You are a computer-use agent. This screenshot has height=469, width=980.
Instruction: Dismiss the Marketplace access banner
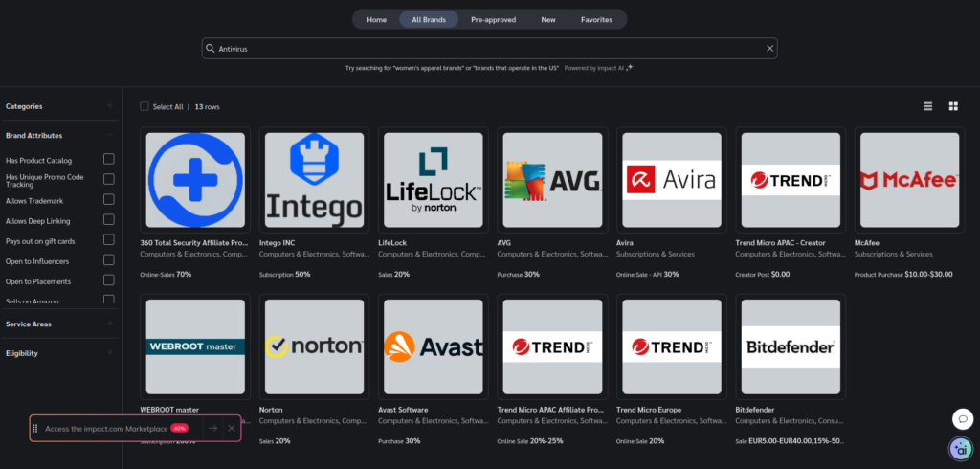click(x=232, y=429)
